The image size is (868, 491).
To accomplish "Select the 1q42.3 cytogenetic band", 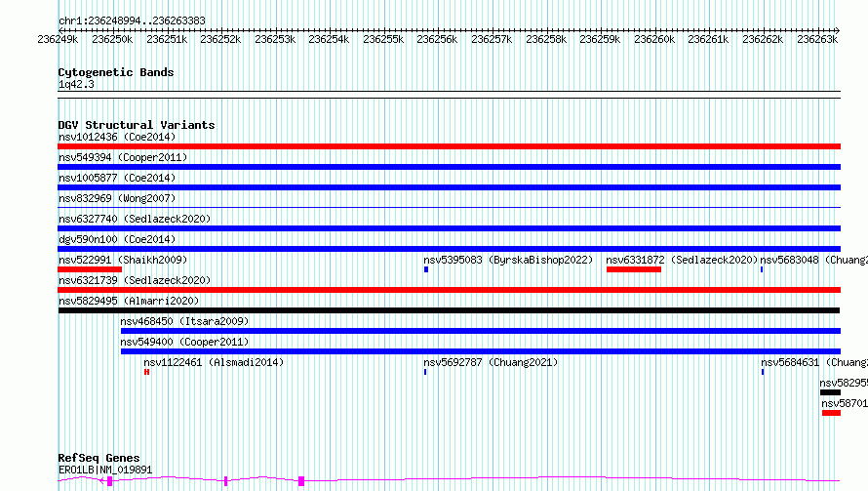I will pos(449,95).
